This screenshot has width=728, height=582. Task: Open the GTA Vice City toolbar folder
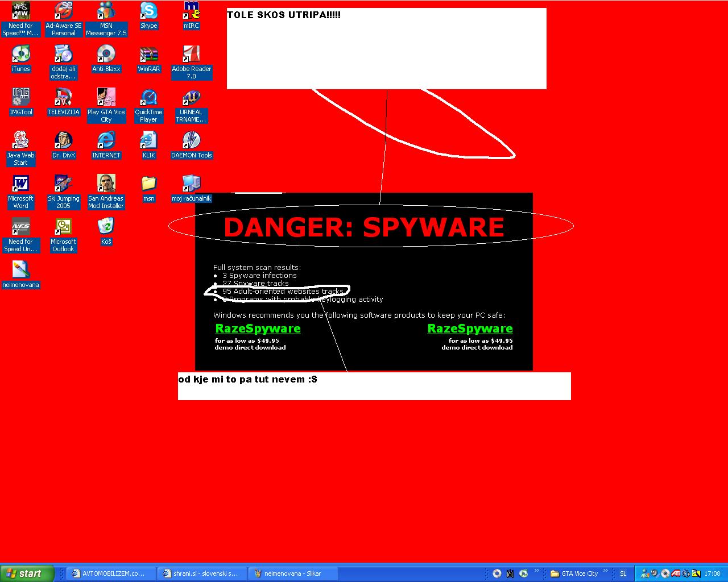pyautogui.click(x=574, y=573)
